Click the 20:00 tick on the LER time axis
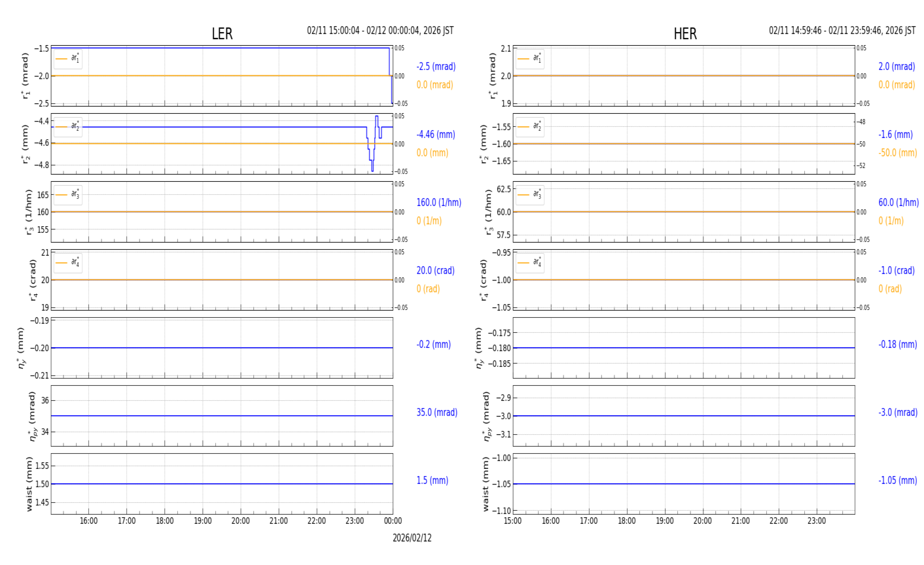Image resolution: width=924 pixels, height=565 pixels. (241, 521)
